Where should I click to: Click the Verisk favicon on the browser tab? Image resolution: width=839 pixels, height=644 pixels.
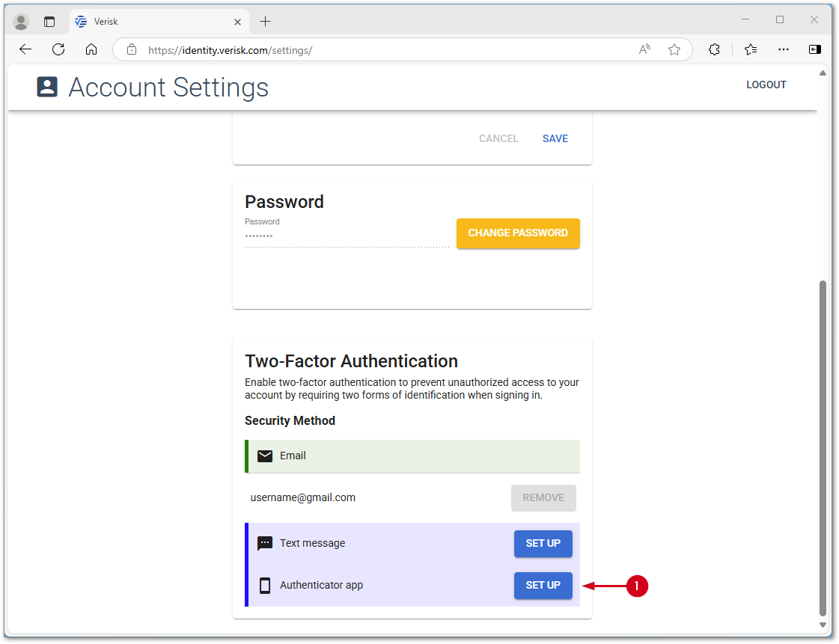pyautogui.click(x=79, y=22)
